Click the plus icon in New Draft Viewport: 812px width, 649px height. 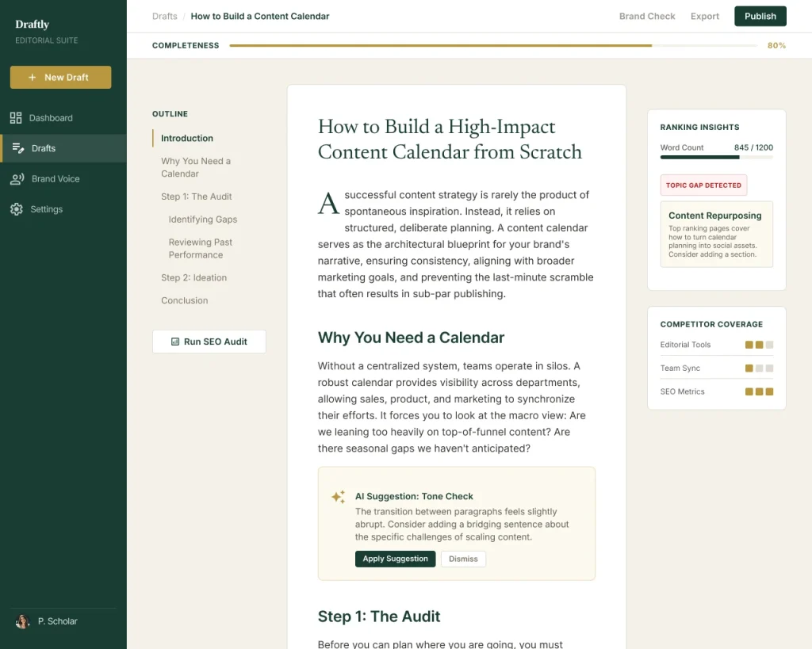[x=32, y=77]
